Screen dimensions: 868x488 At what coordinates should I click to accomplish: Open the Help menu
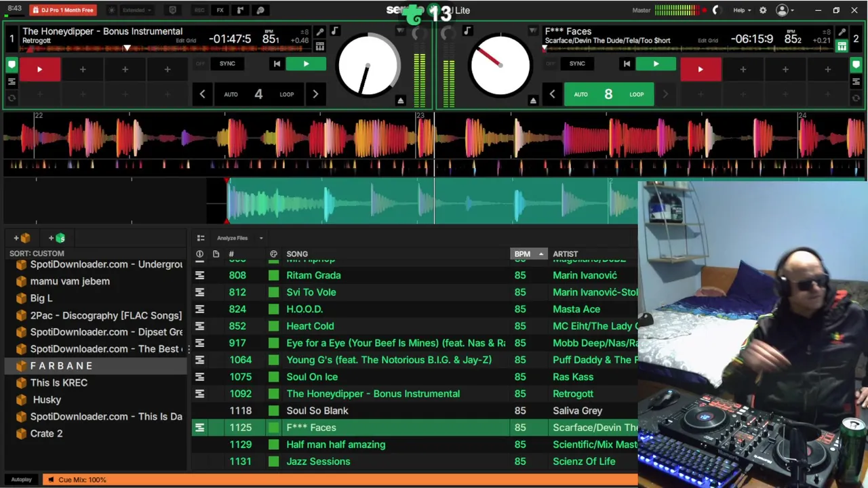[x=742, y=10]
